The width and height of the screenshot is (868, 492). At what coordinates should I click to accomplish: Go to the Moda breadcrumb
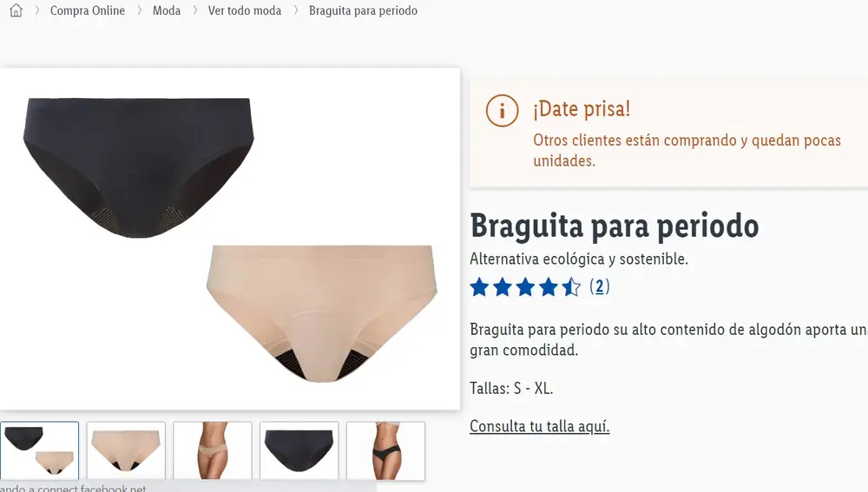pyautogui.click(x=167, y=10)
